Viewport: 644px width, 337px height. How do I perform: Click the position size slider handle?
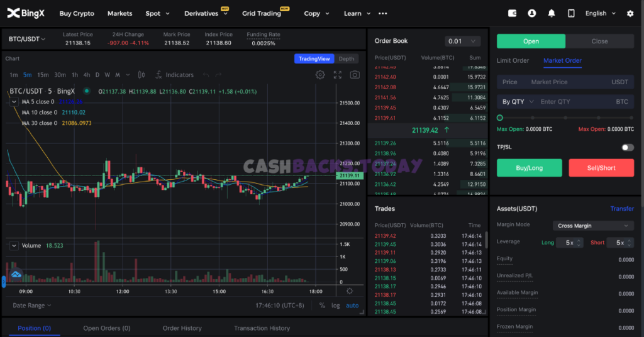pos(500,118)
